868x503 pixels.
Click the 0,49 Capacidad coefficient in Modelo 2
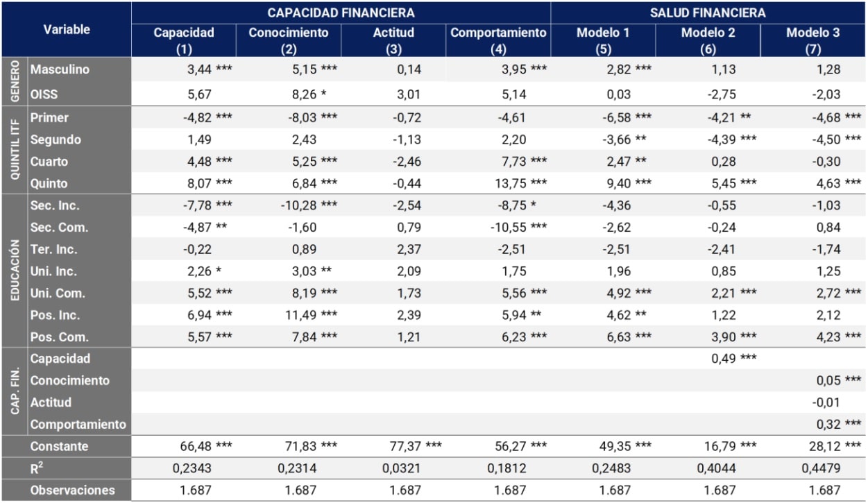click(x=722, y=359)
